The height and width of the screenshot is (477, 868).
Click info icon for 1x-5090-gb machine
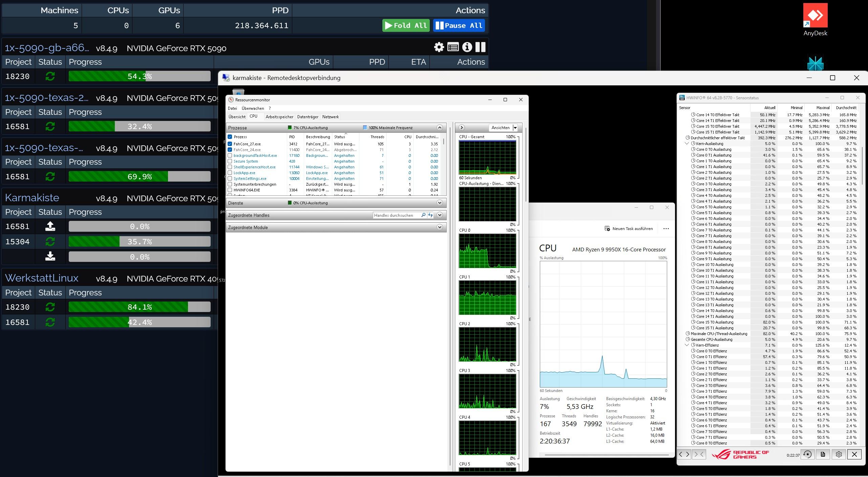(x=467, y=47)
